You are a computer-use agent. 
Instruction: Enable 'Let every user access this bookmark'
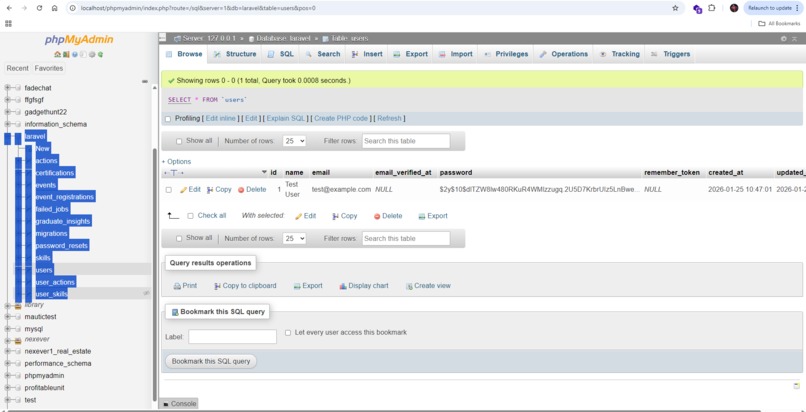click(x=288, y=333)
